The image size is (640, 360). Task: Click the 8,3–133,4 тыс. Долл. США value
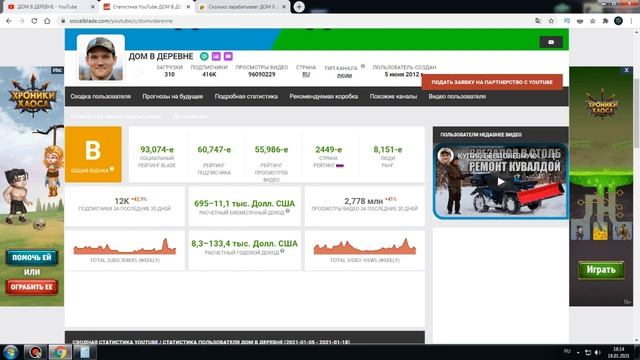coord(244,243)
